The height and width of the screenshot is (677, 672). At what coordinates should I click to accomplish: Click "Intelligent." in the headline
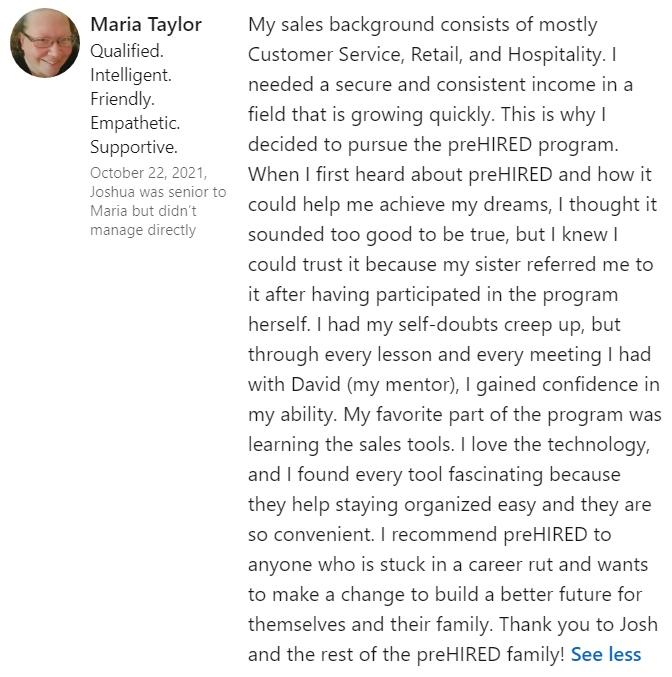tap(131, 74)
